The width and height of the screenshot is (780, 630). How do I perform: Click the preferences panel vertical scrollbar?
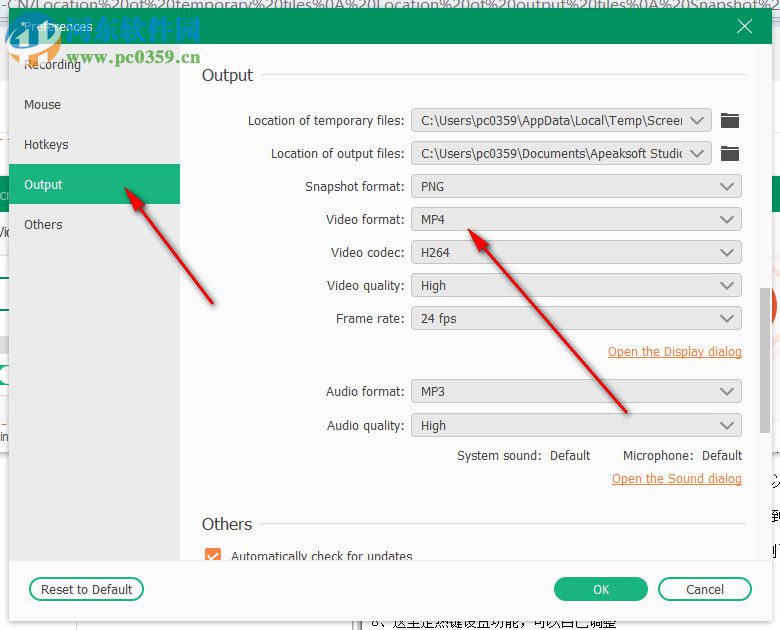pos(765,360)
